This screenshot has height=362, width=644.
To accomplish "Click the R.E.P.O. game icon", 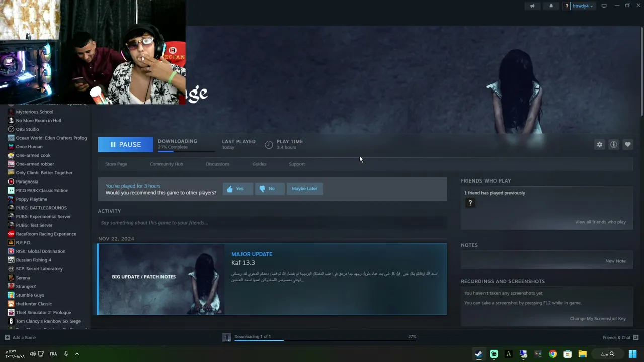I will point(11,242).
